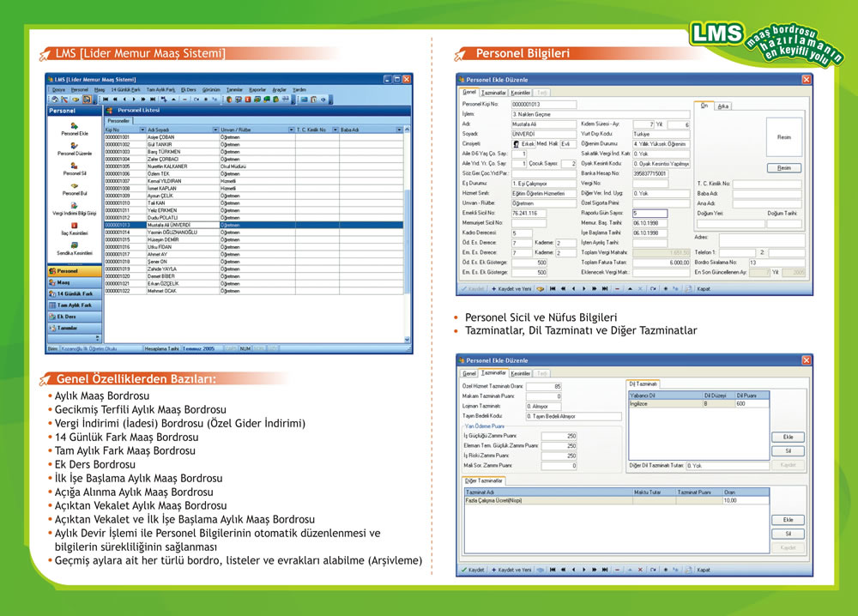Open Tayın Bedeli Kodu combo box
This screenshot has height=616, width=858.
[x=573, y=416]
